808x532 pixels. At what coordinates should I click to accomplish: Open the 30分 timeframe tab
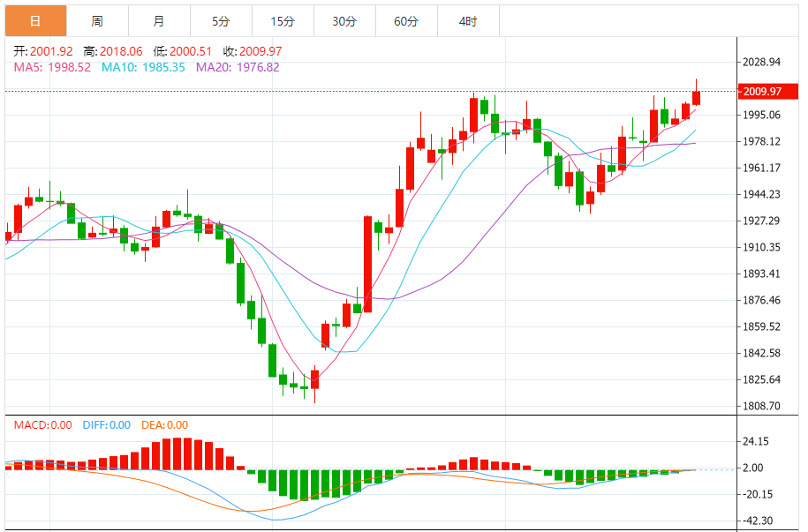pyautogui.click(x=344, y=21)
